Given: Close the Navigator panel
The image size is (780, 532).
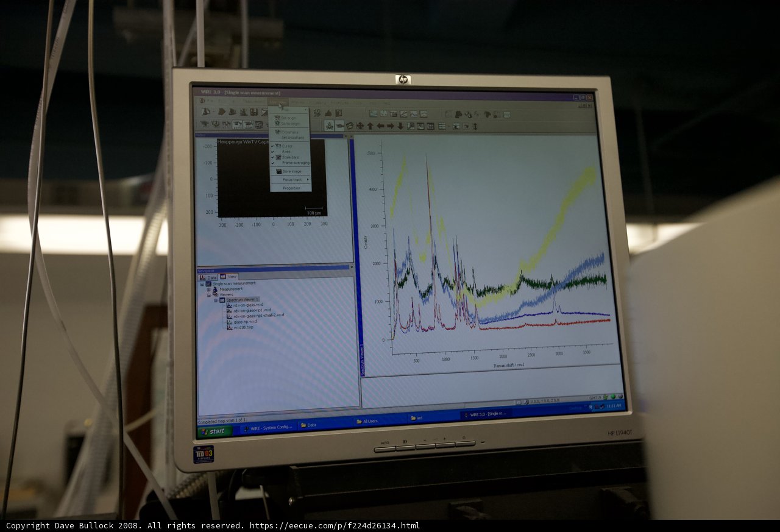Looking at the screenshot, I should click(x=351, y=267).
